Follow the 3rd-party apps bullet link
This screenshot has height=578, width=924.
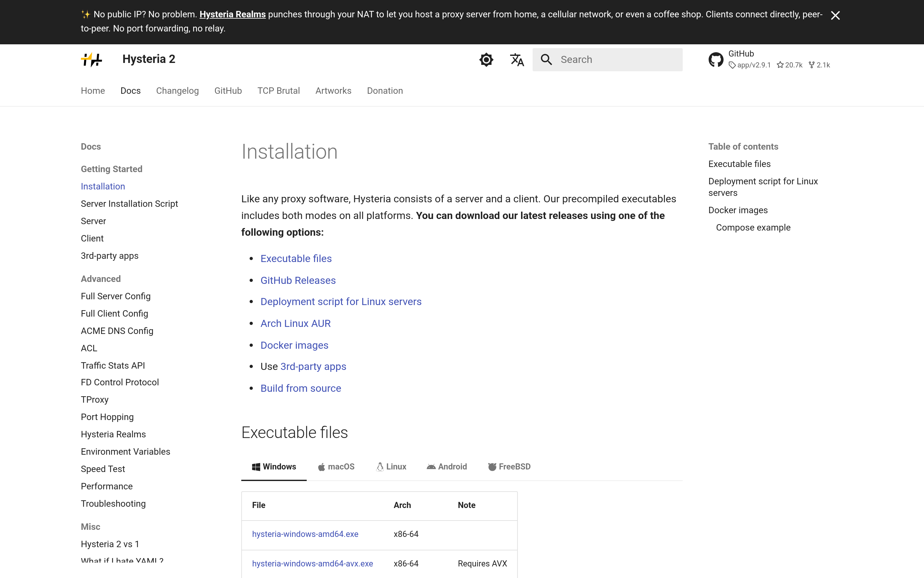point(313,367)
